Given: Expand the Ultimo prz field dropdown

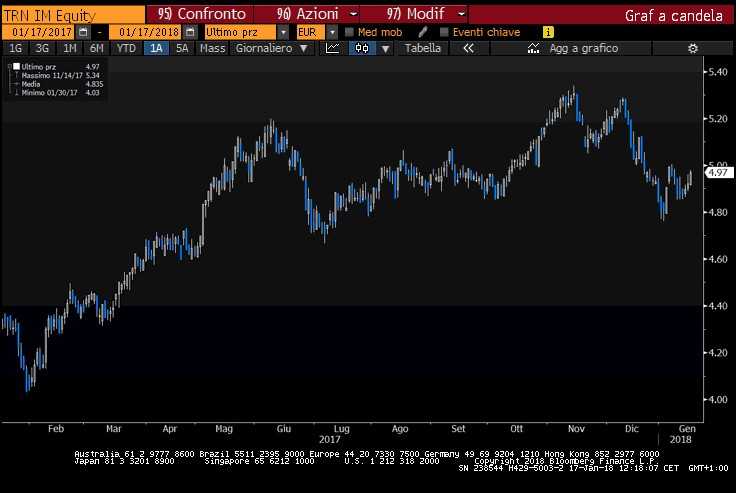Looking at the screenshot, I should point(283,32).
